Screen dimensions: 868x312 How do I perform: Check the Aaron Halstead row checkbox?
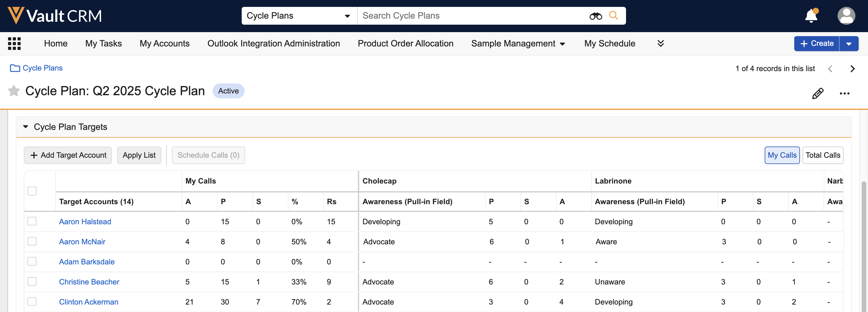(32, 221)
